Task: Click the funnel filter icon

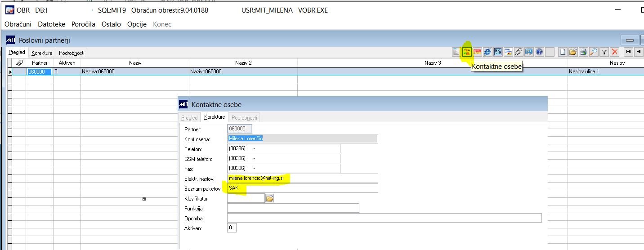Action: click(604, 52)
